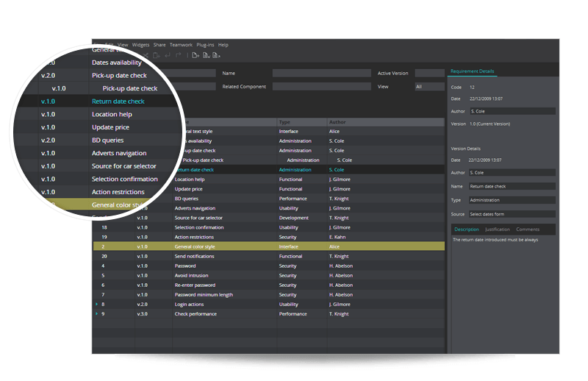The image size is (588, 381).
Task: Select the Selection confirmation row in table
Action: pos(269,227)
